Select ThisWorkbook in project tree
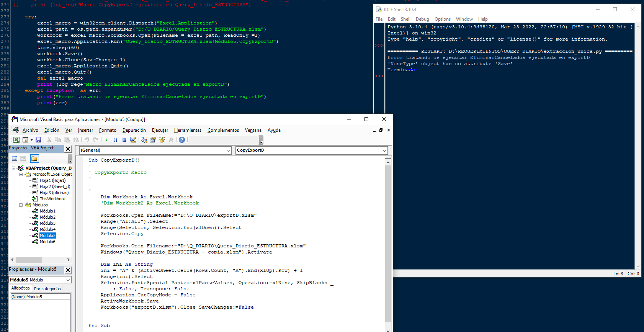 (52, 199)
